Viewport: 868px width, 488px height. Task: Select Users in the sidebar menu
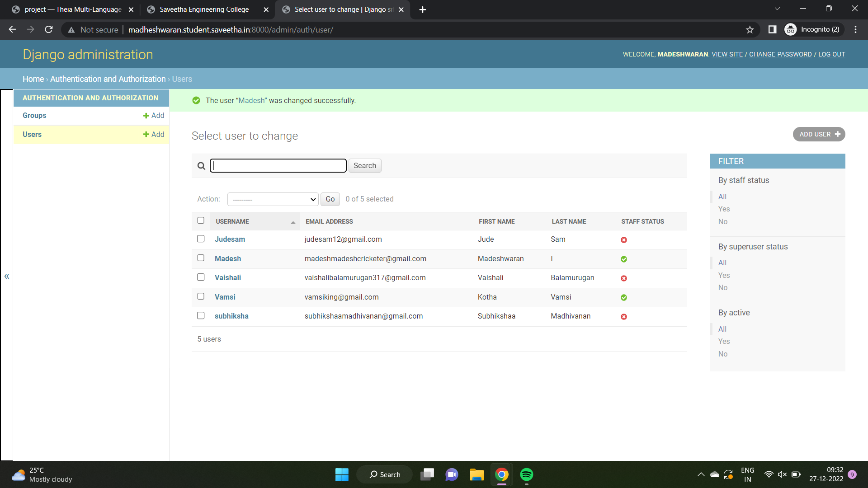pos(32,134)
